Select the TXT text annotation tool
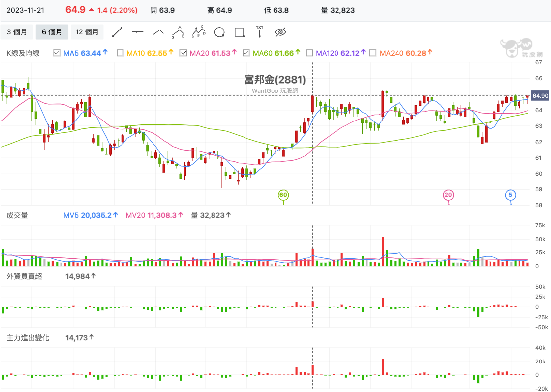The width and height of the screenshot is (551, 392). pos(260,32)
